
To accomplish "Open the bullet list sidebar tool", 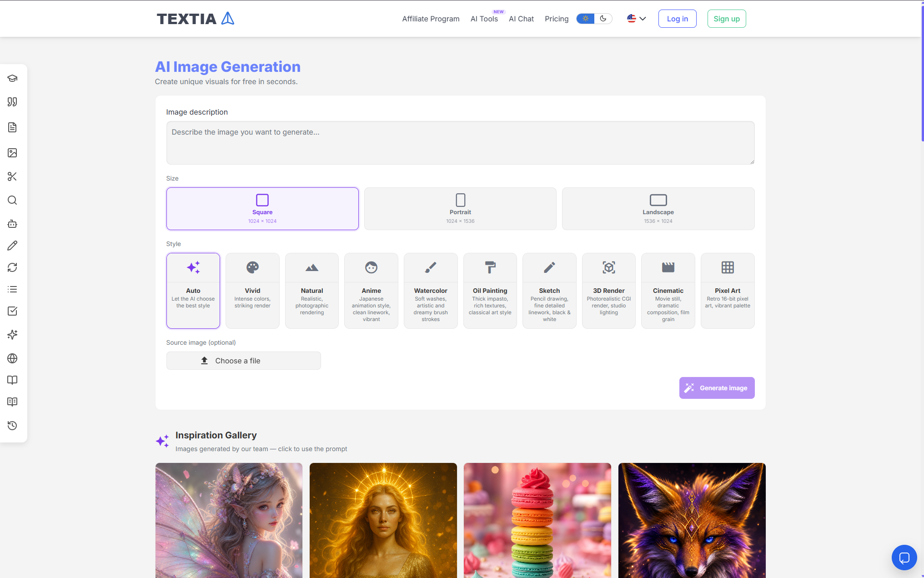I will [12, 289].
